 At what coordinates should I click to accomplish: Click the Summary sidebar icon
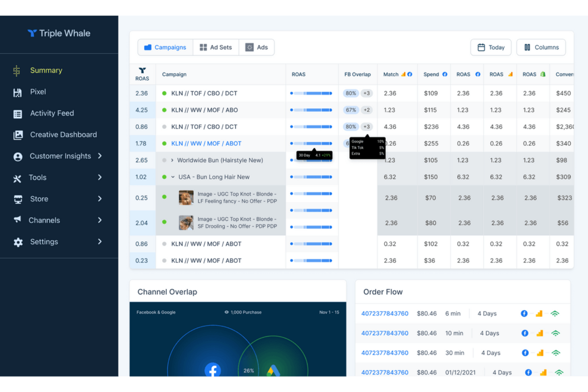click(x=17, y=71)
